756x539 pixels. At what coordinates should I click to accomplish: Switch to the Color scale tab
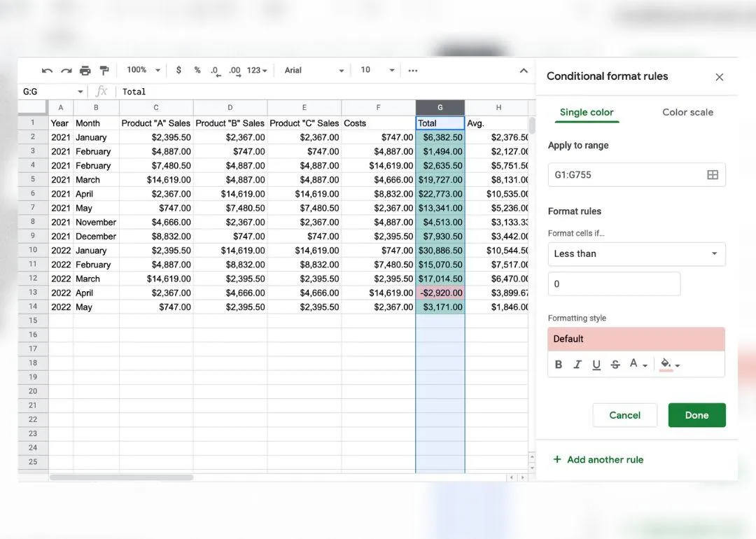tap(687, 112)
